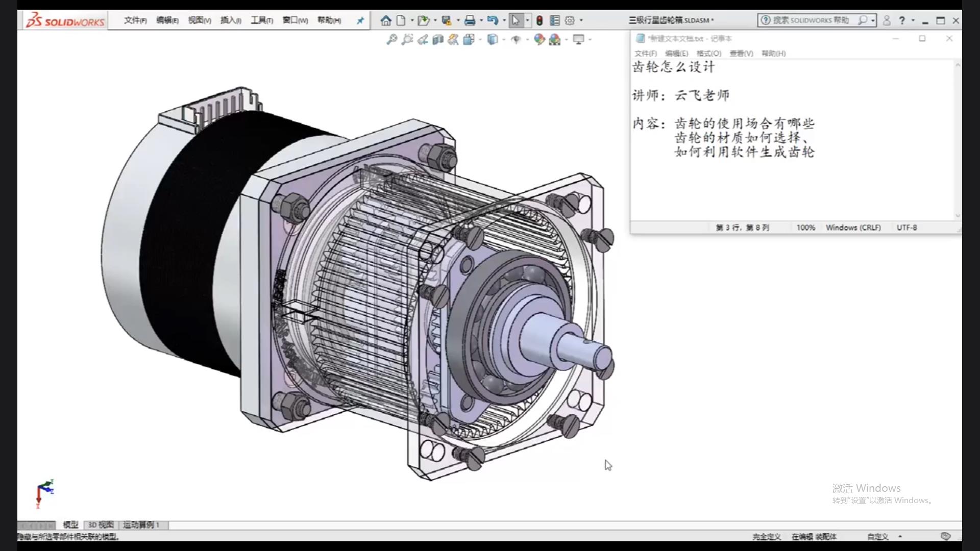The height and width of the screenshot is (551, 980).
Task: Click Apply Scene icon
Action: 555,39
